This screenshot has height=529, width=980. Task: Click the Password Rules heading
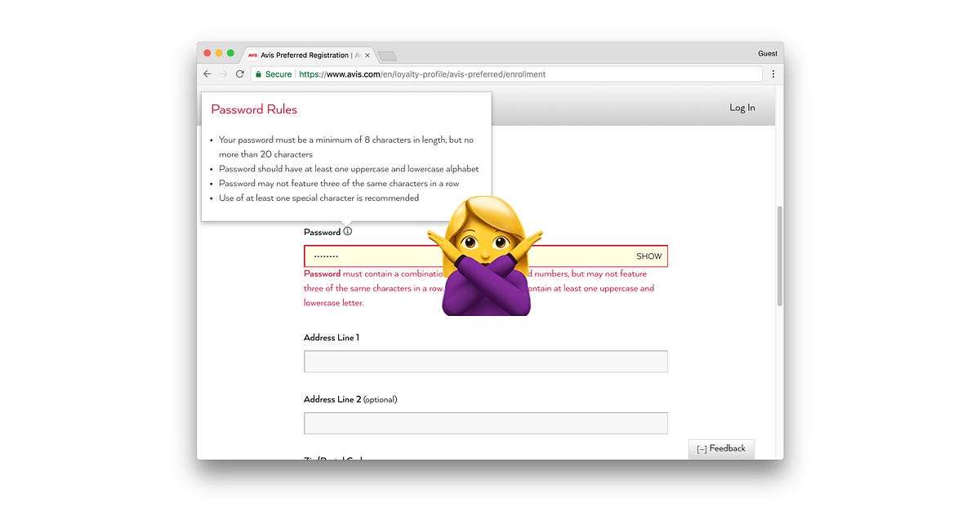(x=254, y=109)
